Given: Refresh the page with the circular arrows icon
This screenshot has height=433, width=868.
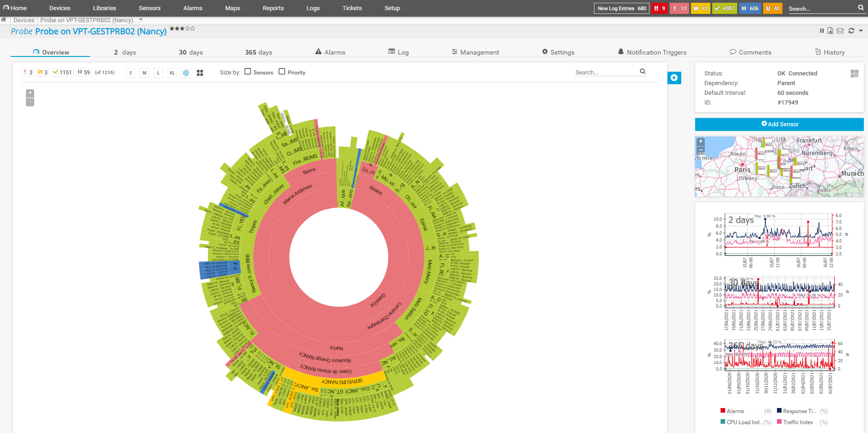Looking at the screenshot, I should coord(851,31).
